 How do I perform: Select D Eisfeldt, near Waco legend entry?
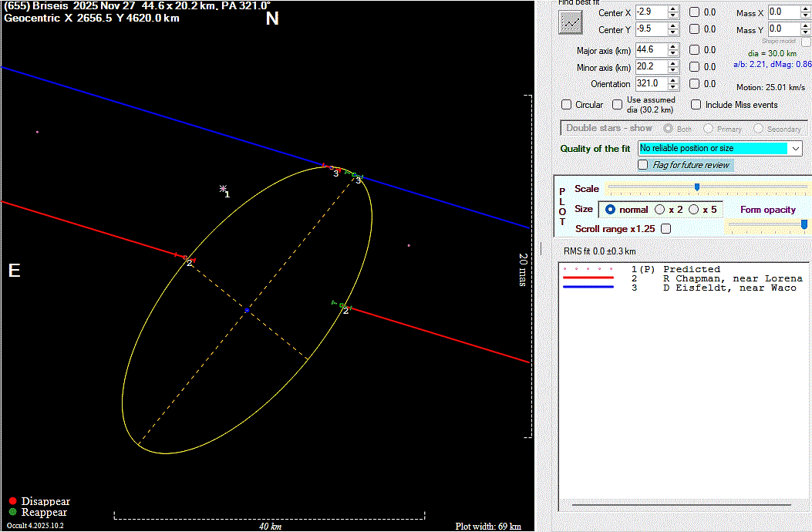(729, 288)
